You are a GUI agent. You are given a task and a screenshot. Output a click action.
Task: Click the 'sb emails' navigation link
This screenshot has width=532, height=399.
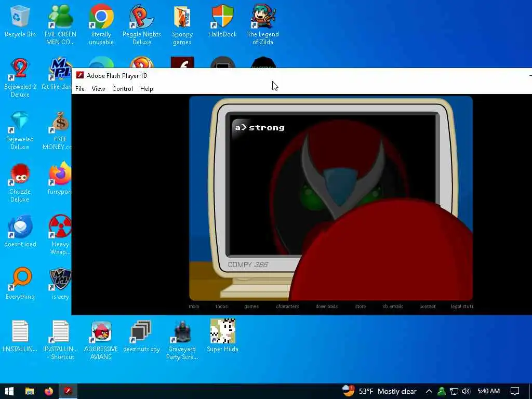(x=393, y=307)
